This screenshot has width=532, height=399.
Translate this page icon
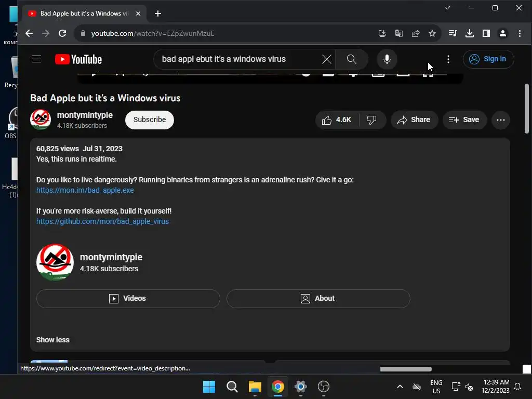399,33
